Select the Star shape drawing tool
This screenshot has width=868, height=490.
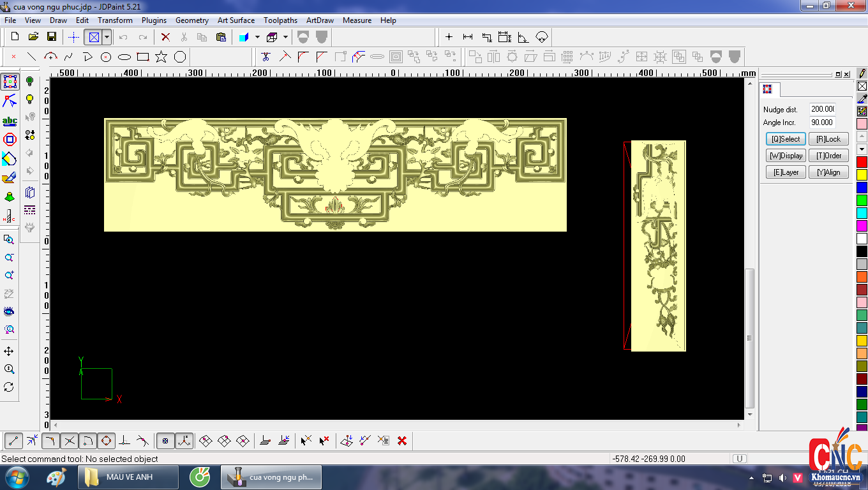tap(161, 57)
